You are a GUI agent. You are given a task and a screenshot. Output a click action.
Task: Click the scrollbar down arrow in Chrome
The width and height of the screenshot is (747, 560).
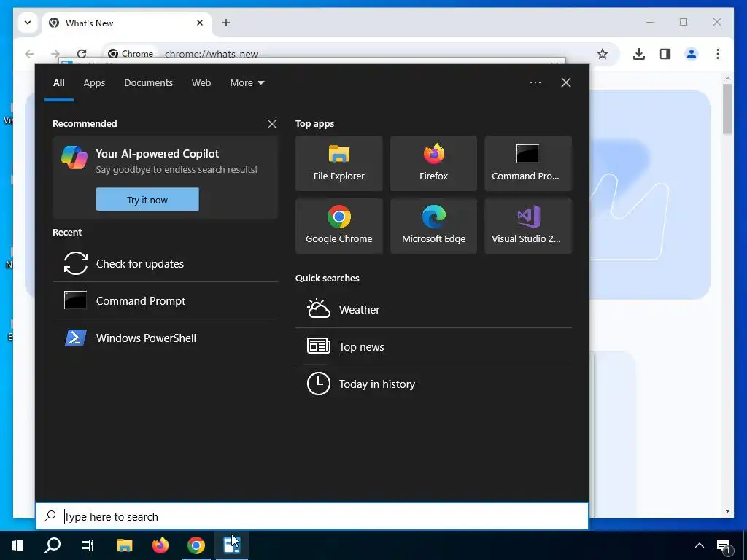727,511
